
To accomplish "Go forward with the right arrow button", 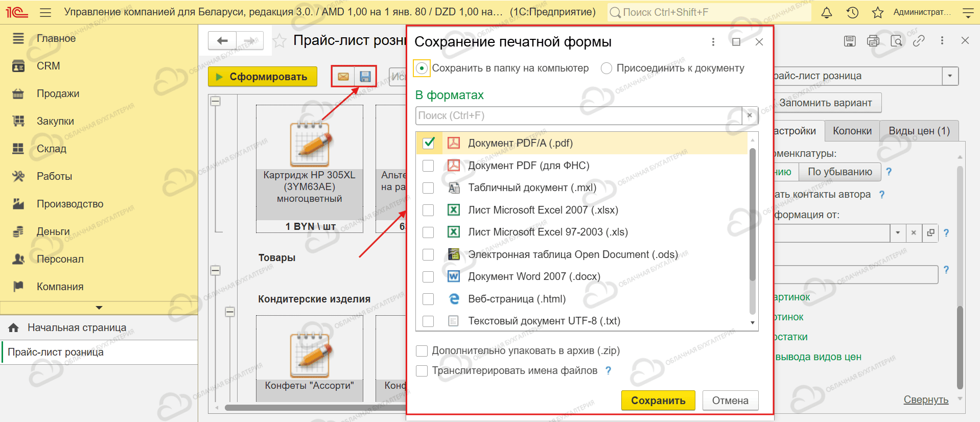I will pos(250,41).
